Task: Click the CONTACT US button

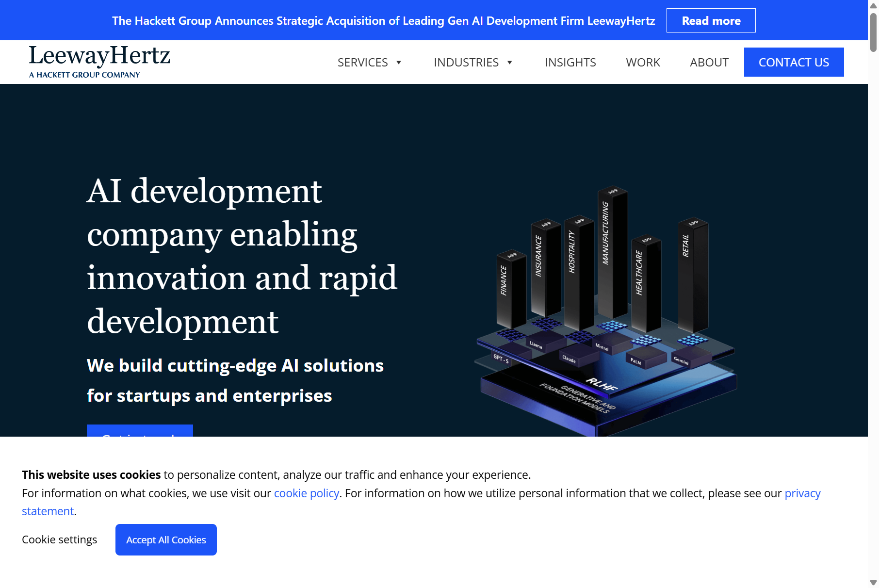Action: pos(794,62)
